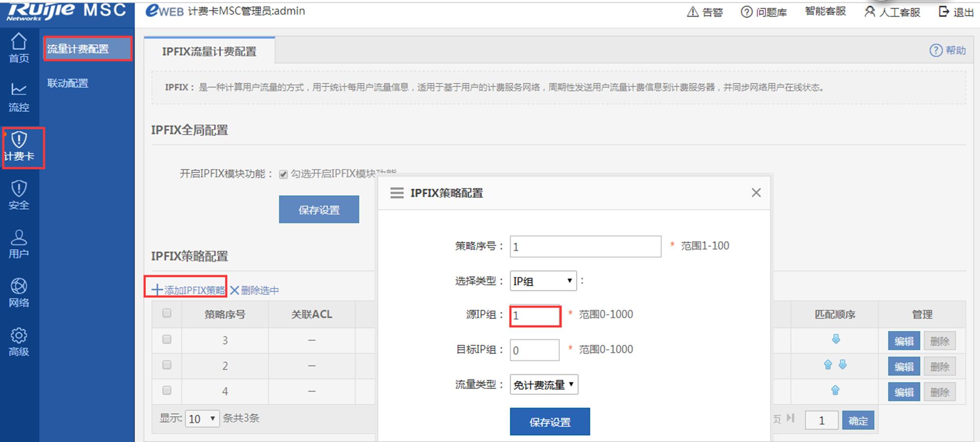Open the 网络 network section
The height and width of the screenshot is (442, 980).
tap(18, 292)
